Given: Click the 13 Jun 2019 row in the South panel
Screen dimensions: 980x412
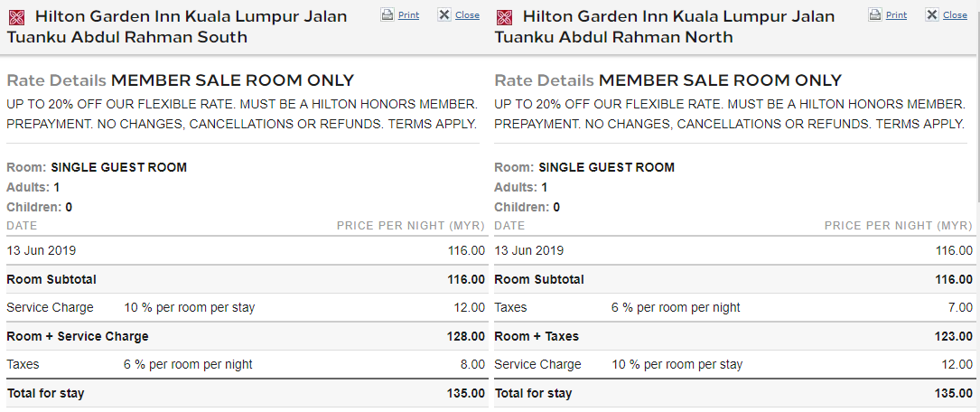Looking at the screenshot, I should point(246,250).
